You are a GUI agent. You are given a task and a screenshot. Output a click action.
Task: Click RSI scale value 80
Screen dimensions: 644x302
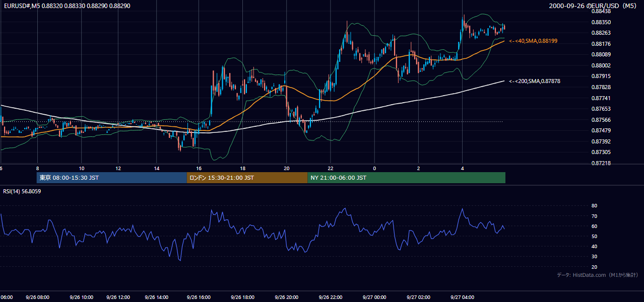coord(594,206)
